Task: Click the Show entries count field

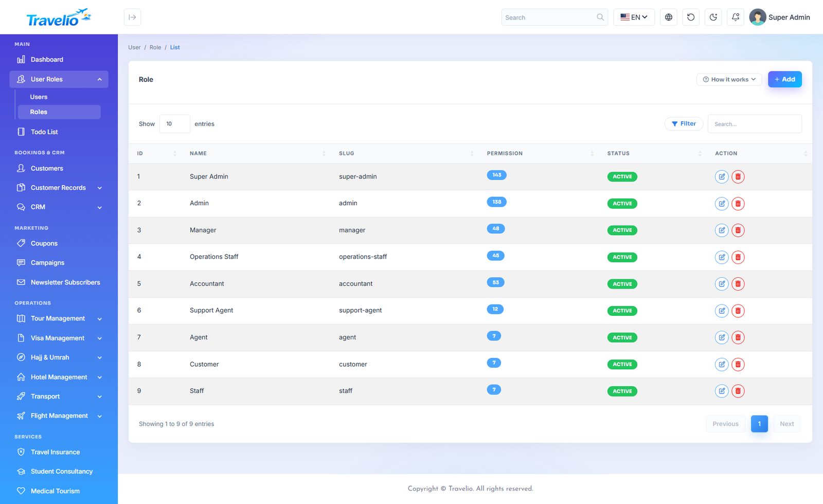Action: point(175,124)
